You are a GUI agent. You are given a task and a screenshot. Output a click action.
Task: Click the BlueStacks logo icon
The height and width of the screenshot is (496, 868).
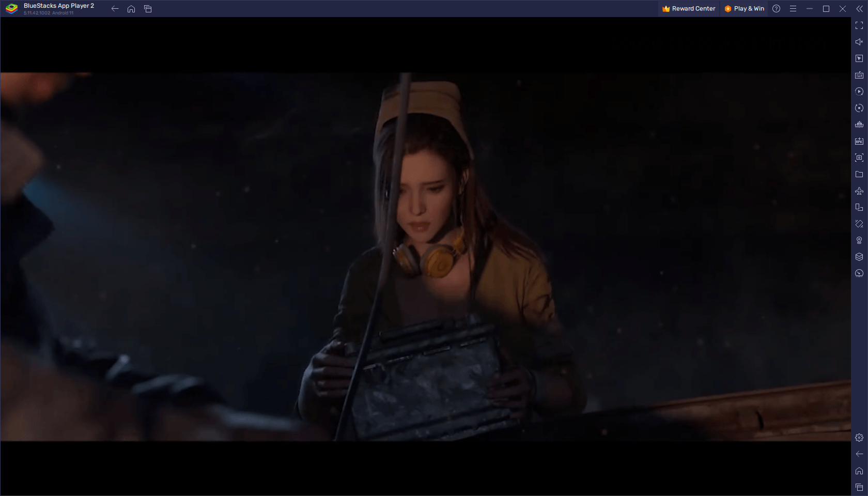point(11,9)
